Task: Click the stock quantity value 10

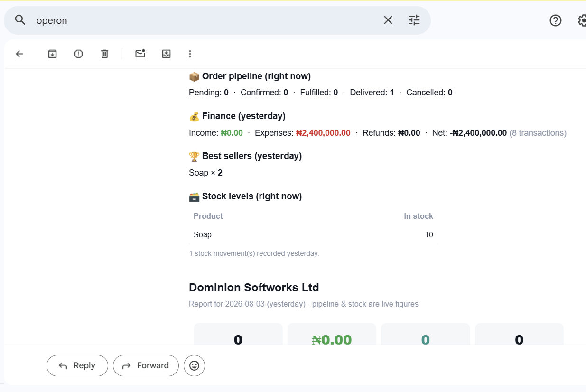Action: (x=429, y=235)
